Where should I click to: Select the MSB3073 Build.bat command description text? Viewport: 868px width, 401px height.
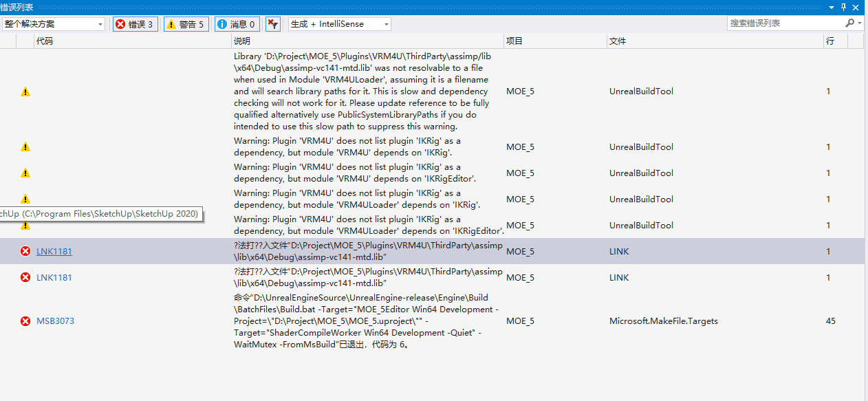pos(367,321)
